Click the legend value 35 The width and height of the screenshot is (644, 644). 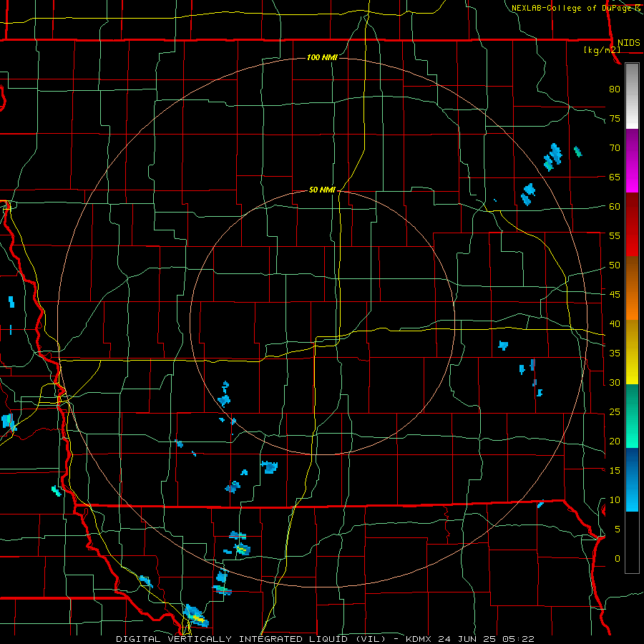(x=615, y=353)
